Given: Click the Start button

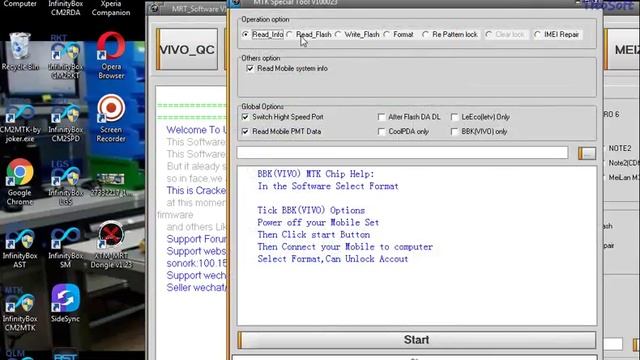Looking at the screenshot, I should pos(417,340).
